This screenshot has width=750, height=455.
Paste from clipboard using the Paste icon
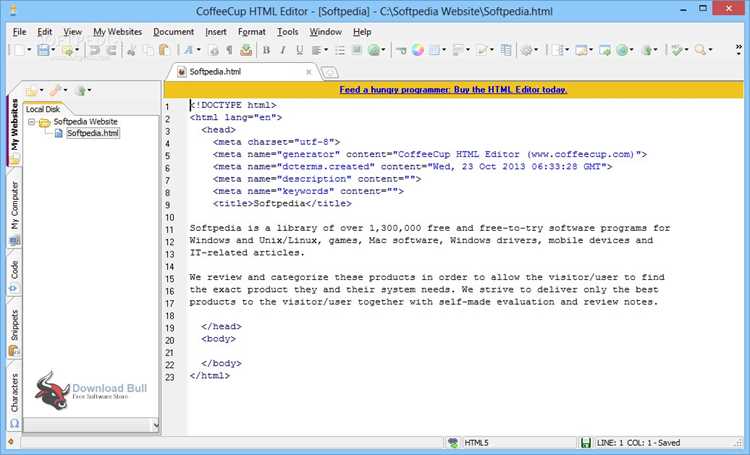[165, 50]
